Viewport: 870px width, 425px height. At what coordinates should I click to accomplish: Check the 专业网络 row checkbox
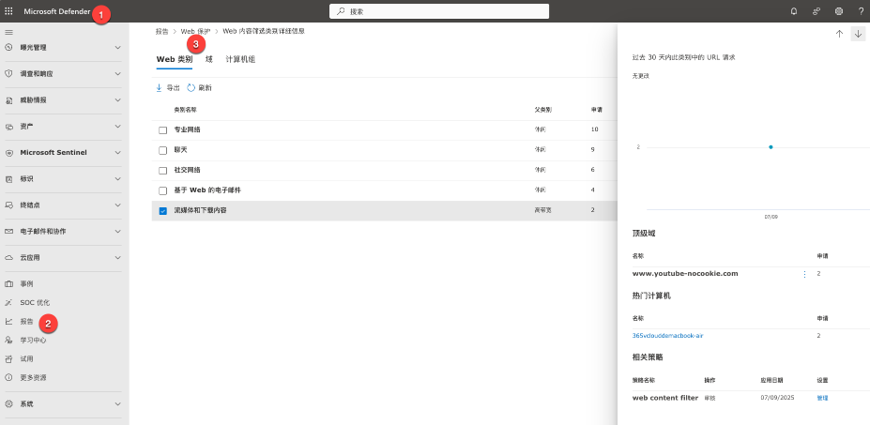(x=163, y=130)
